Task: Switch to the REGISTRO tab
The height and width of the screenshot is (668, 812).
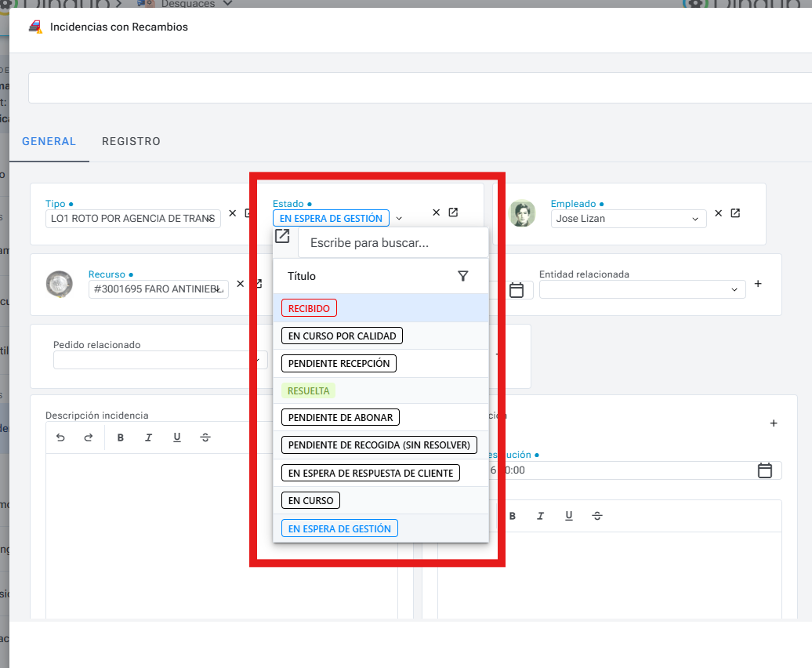Action: (131, 142)
